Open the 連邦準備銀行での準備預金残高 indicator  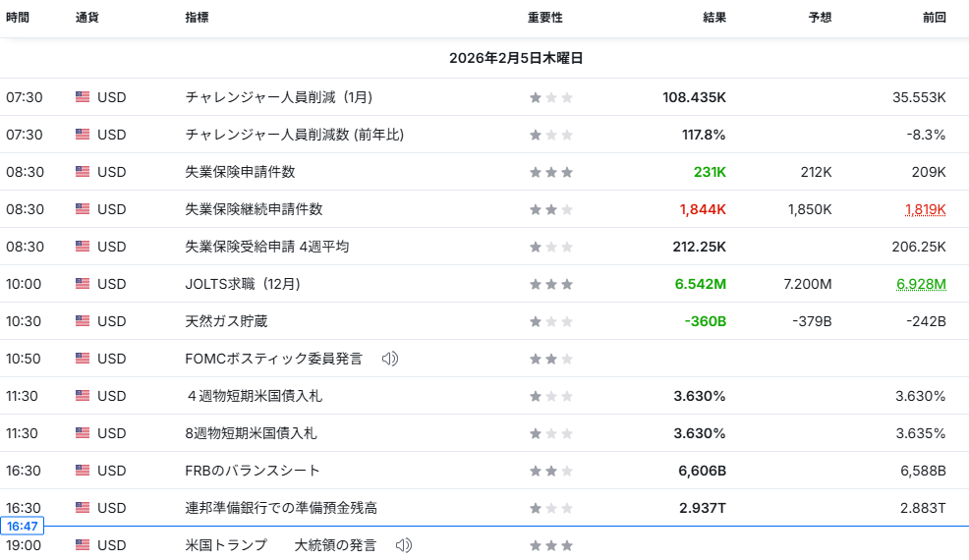point(281,508)
